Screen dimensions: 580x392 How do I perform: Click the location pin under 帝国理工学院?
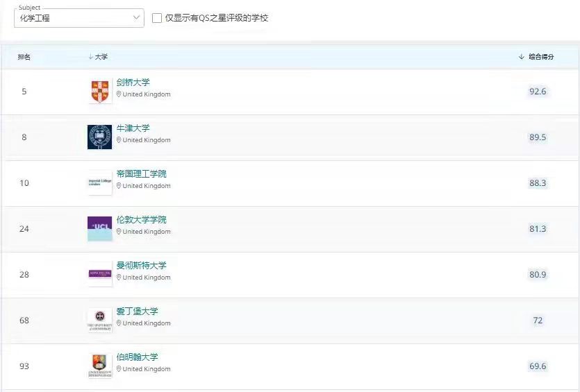coord(119,186)
